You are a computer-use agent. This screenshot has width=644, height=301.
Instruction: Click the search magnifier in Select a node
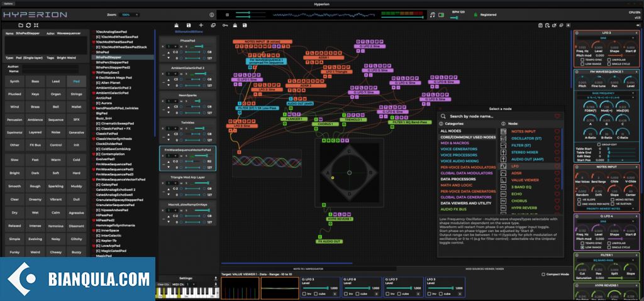[443, 116]
